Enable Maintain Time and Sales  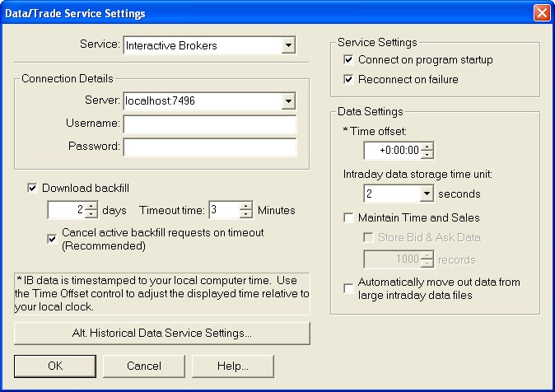(x=349, y=218)
